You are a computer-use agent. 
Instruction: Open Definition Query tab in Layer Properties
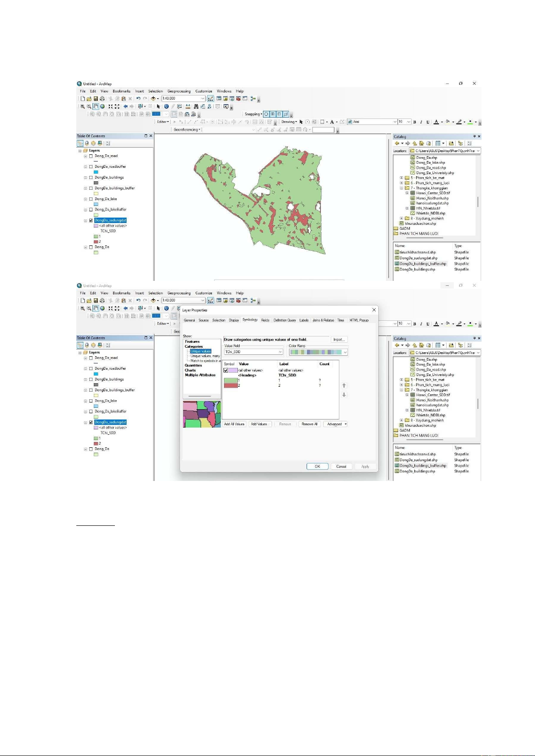tap(285, 320)
